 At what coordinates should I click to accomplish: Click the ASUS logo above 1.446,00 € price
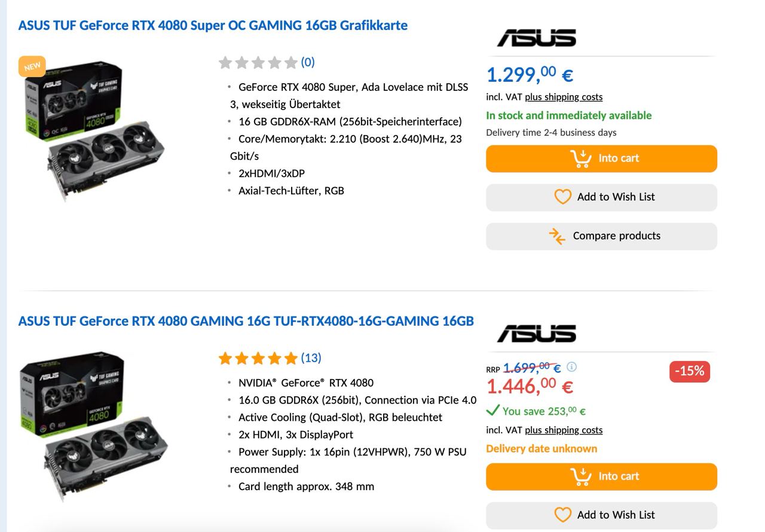tap(536, 334)
